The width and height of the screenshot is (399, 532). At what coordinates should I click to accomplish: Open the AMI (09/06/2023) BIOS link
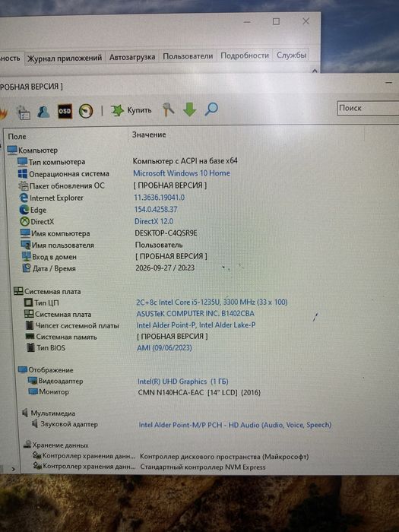[164, 348]
